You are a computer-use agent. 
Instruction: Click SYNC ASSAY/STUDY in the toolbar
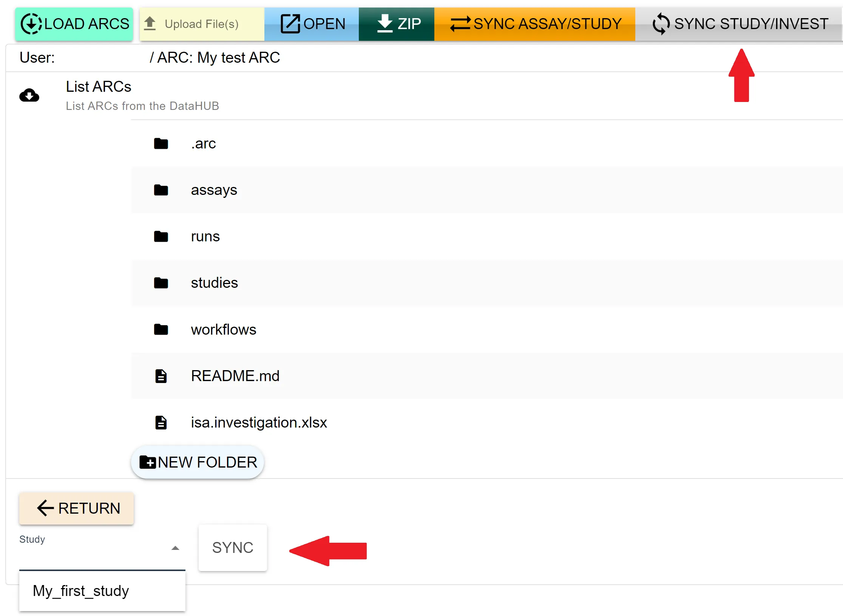point(534,24)
